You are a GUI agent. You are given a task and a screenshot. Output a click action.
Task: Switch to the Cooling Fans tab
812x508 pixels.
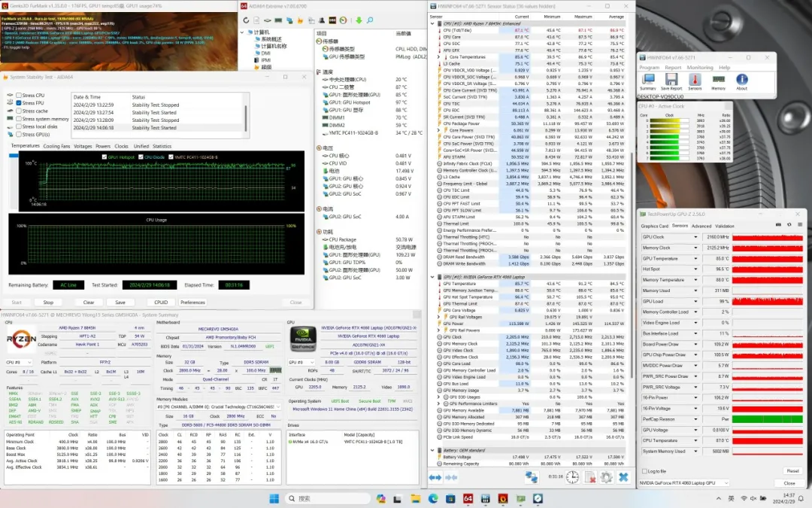pyautogui.click(x=56, y=146)
